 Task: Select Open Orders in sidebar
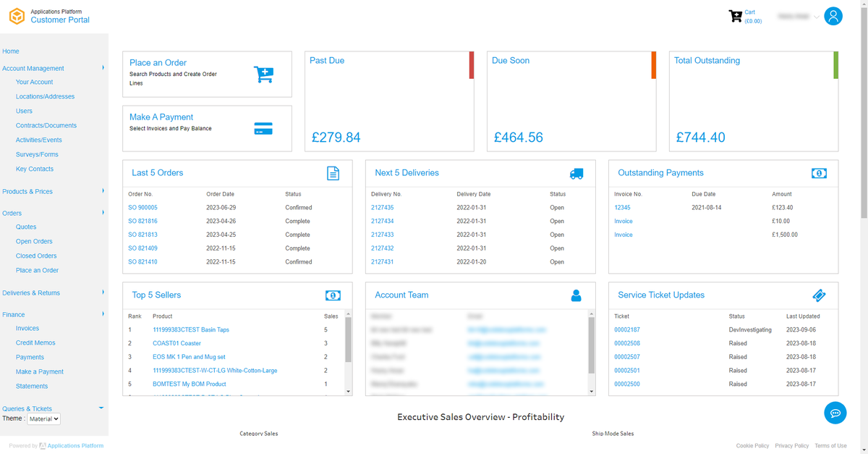34,241
